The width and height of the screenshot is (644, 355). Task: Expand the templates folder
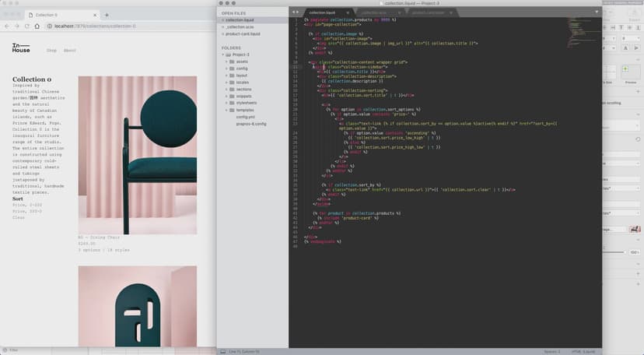click(227, 110)
